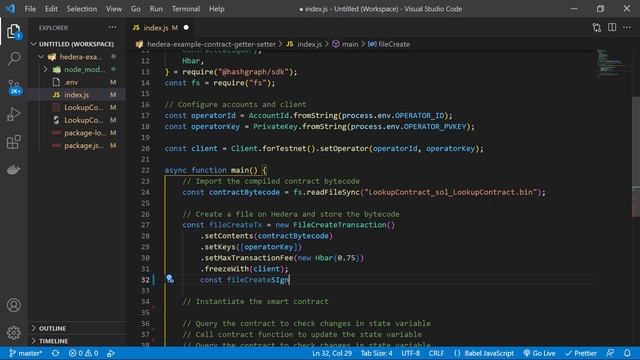Open the feedback icon in status bar

tap(610, 353)
